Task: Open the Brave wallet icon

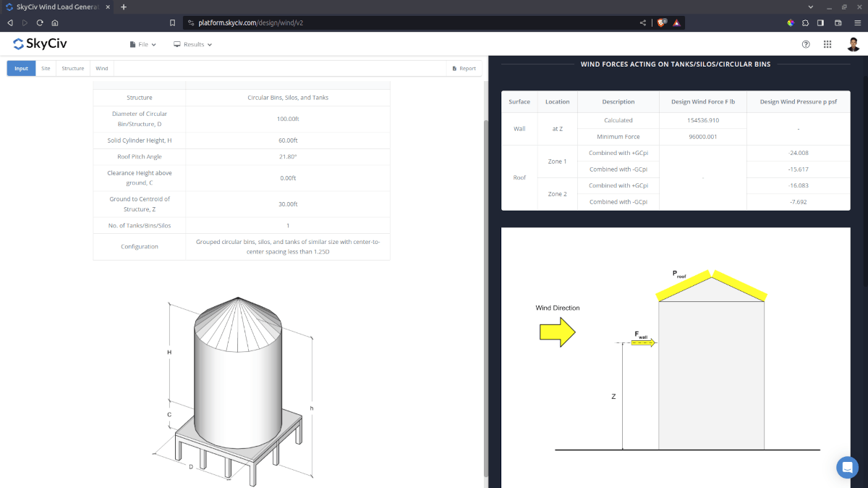Action: point(838,22)
